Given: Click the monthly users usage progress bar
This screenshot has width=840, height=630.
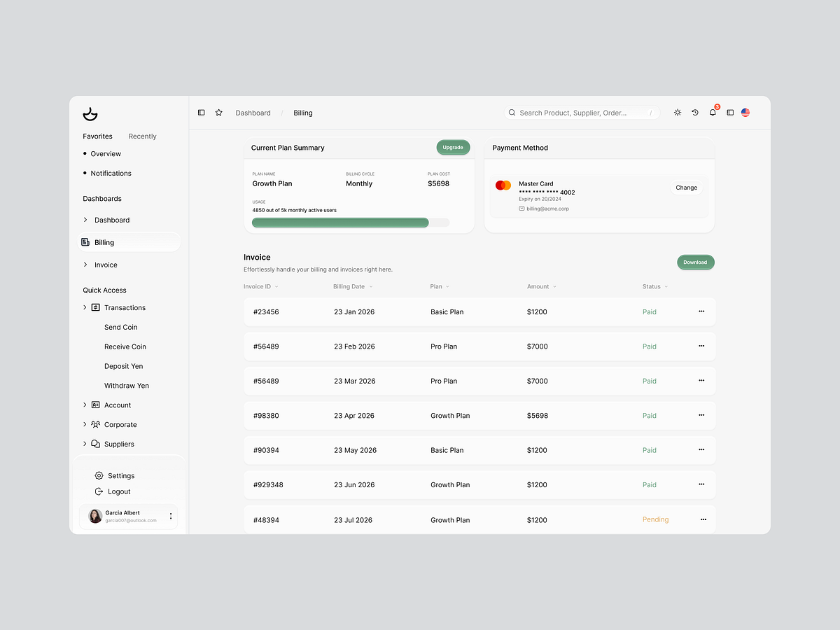Looking at the screenshot, I should tap(350, 222).
